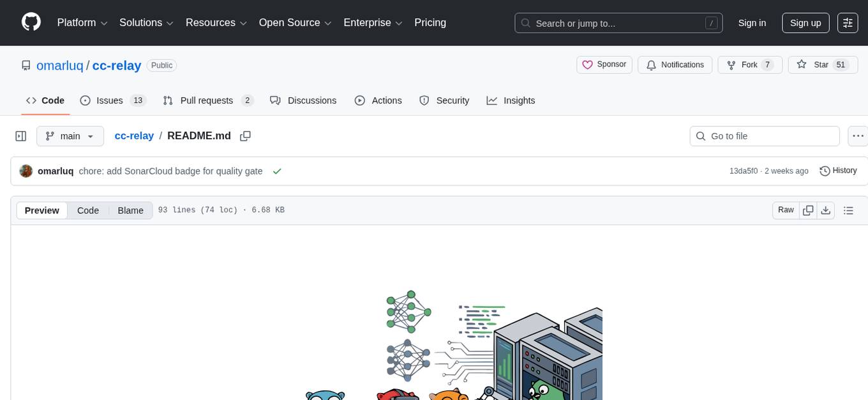
Task: Click the command palette icon top right
Action: 848,22
